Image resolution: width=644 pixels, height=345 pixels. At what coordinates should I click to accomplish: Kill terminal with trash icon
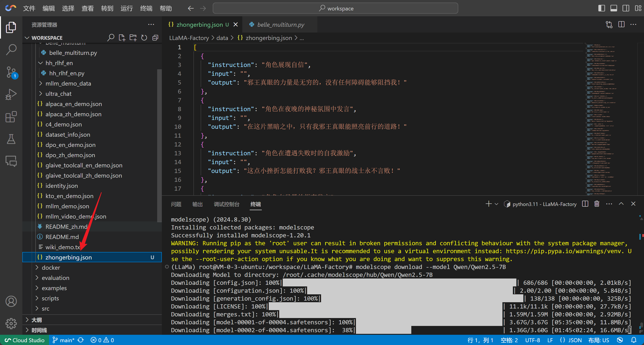[x=597, y=204]
